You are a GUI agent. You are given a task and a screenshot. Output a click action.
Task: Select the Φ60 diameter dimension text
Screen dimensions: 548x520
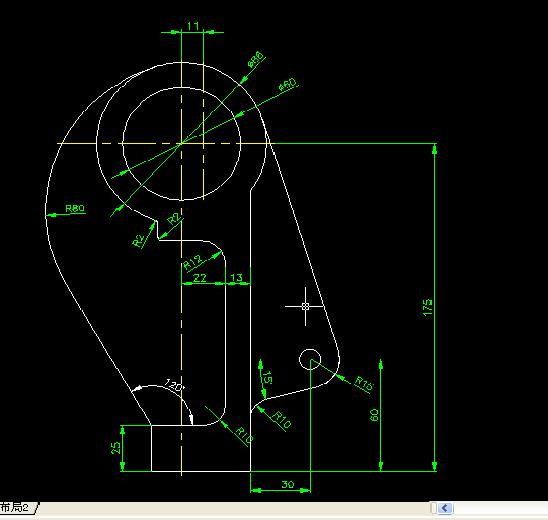click(x=287, y=85)
